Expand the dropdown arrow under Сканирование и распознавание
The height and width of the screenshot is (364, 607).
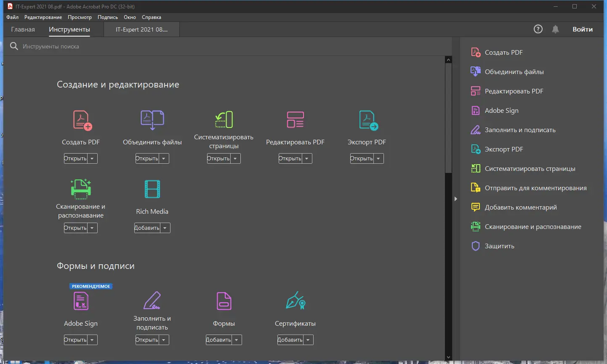pyautogui.click(x=92, y=228)
